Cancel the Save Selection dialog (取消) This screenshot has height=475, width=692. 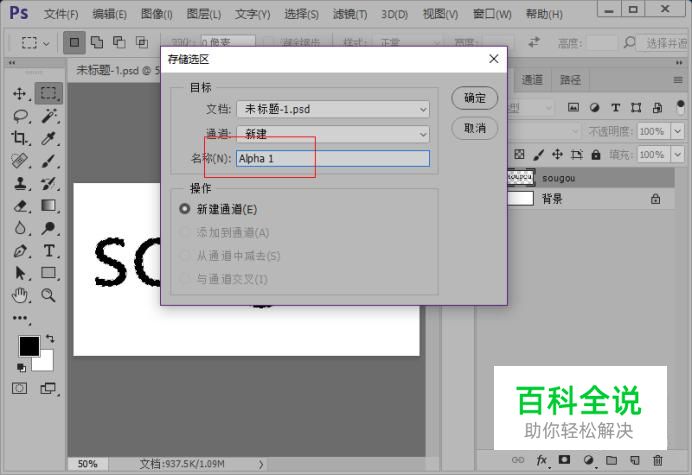pos(474,128)
